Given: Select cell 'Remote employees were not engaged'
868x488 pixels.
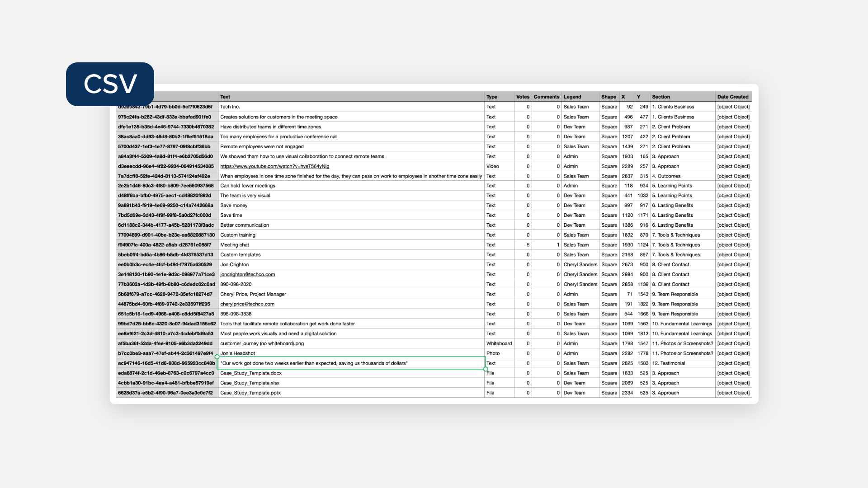Looking at the screenshot, I should pos(351,147).
